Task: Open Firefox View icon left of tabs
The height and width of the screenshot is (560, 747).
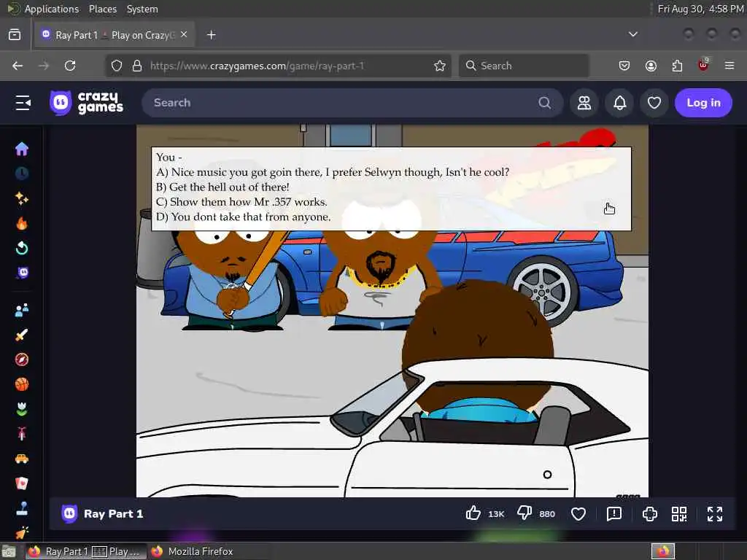Action: (15, 35)
